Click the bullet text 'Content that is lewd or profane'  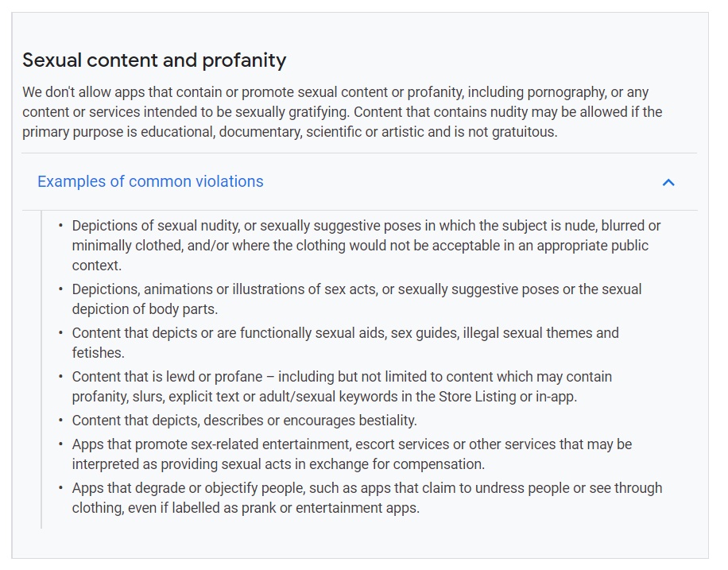pos(342,386)
